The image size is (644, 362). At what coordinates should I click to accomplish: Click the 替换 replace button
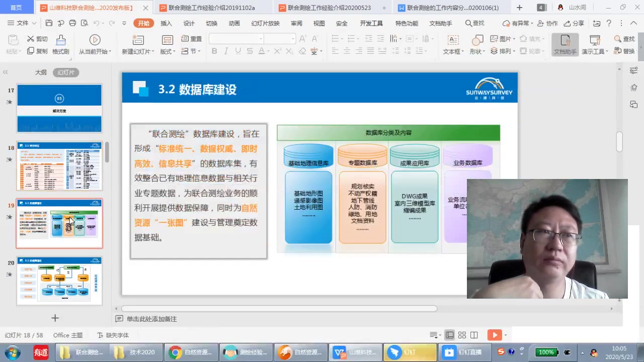tap(624, 51)
